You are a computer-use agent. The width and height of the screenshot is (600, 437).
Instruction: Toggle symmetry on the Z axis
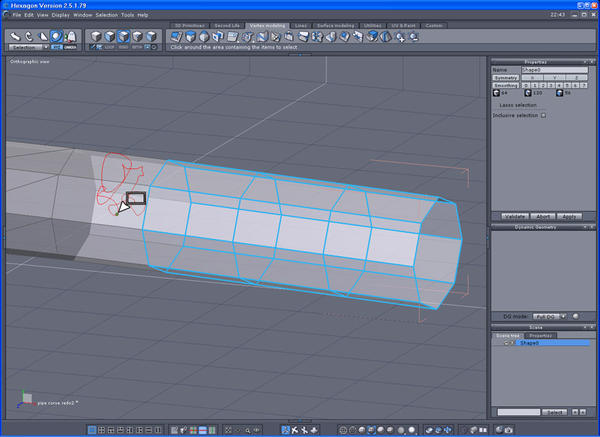pyautogui.click(x=575, y=78)
